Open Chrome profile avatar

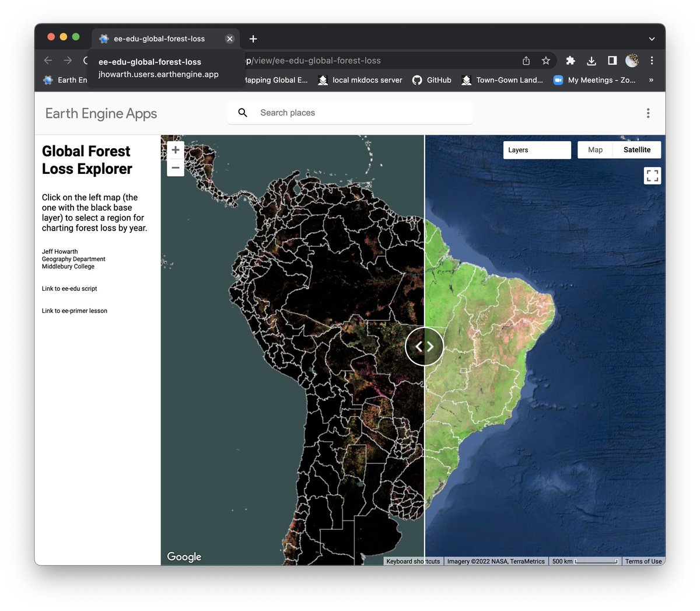pyautogui.click(x=632, y=61)
